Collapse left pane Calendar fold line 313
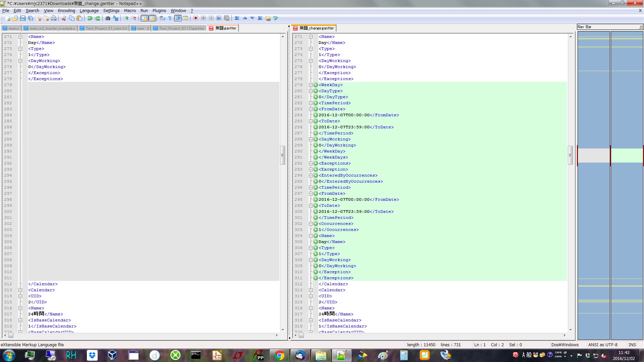This screenshot has width=644, height=362. (x=20, y=290)
